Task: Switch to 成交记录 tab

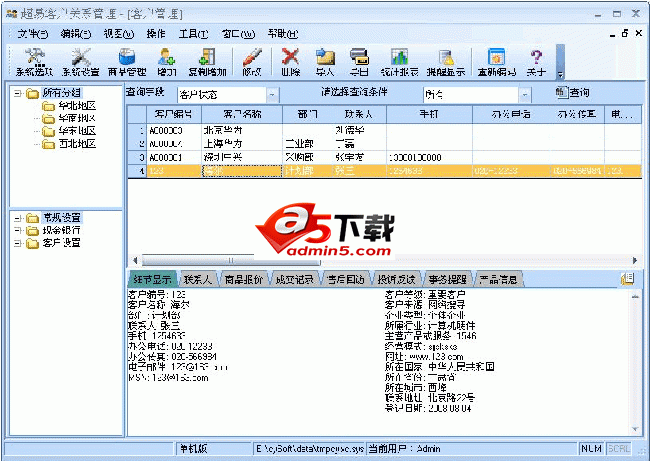Action: 295,280
